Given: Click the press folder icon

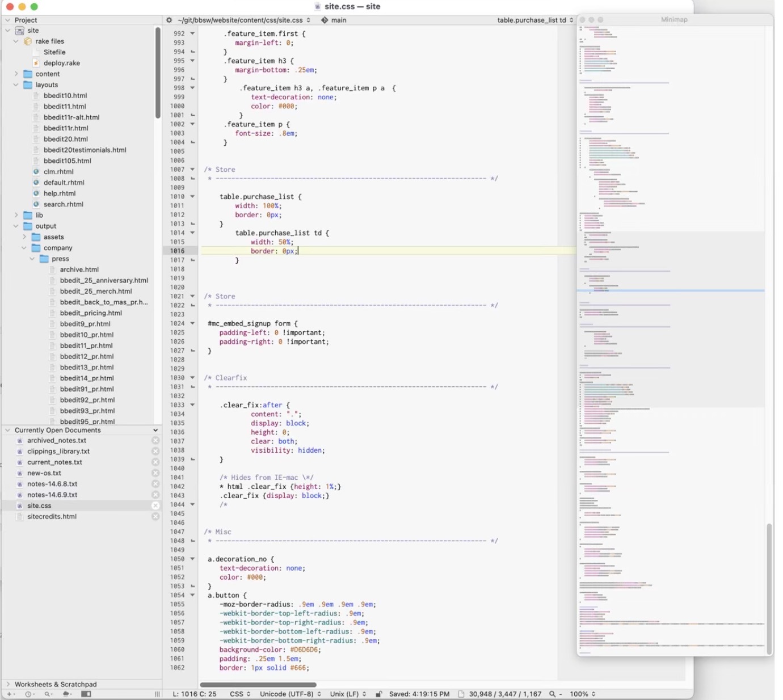Looking at the screenshot, I should click(x=44, y=259).
